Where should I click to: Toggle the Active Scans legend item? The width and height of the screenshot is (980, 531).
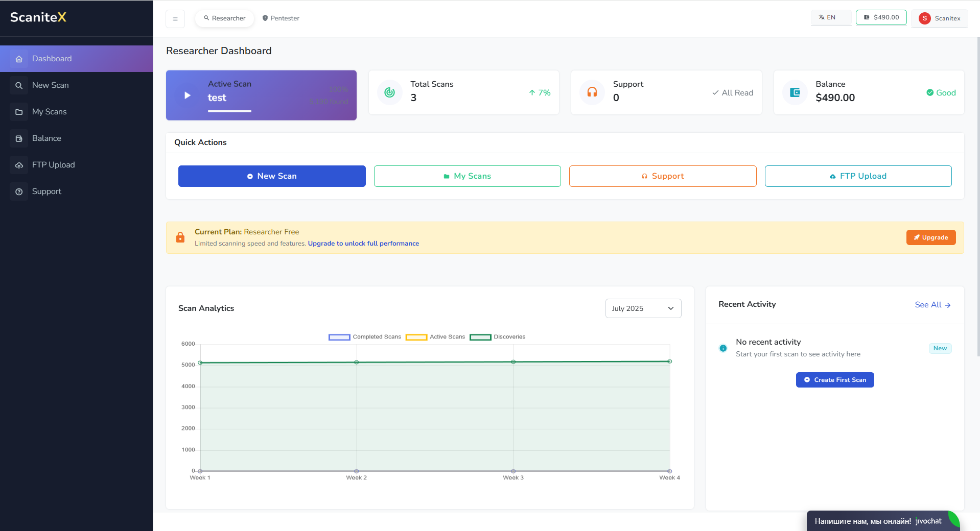(x=435, y=337)
